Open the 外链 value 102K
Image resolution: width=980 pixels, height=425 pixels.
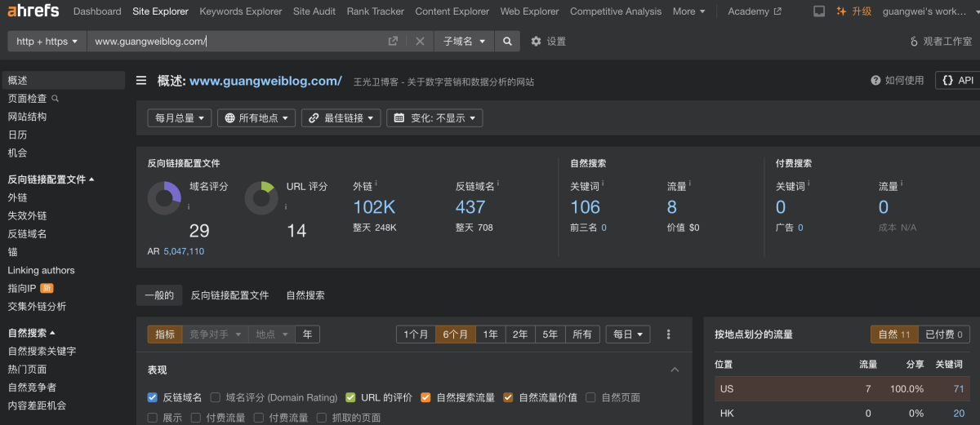[x=374, y=207]
